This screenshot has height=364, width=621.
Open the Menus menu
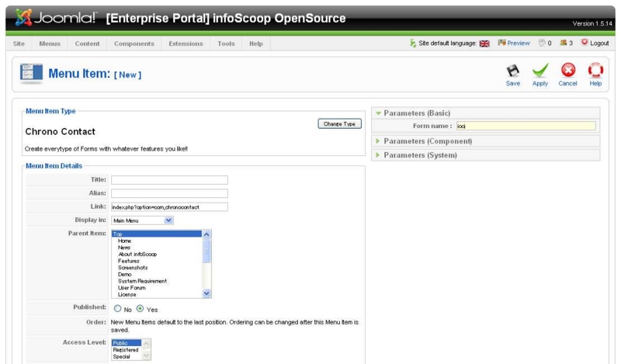[x=50, y=43]
